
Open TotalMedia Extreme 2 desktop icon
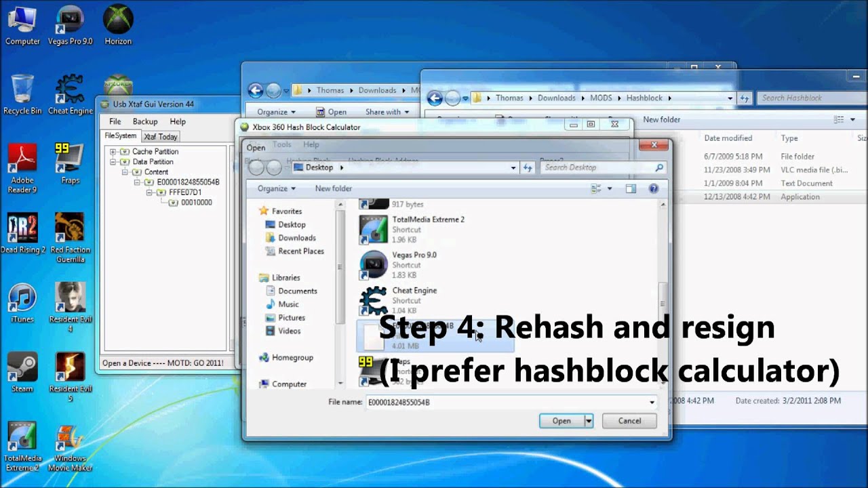point(22,447)
